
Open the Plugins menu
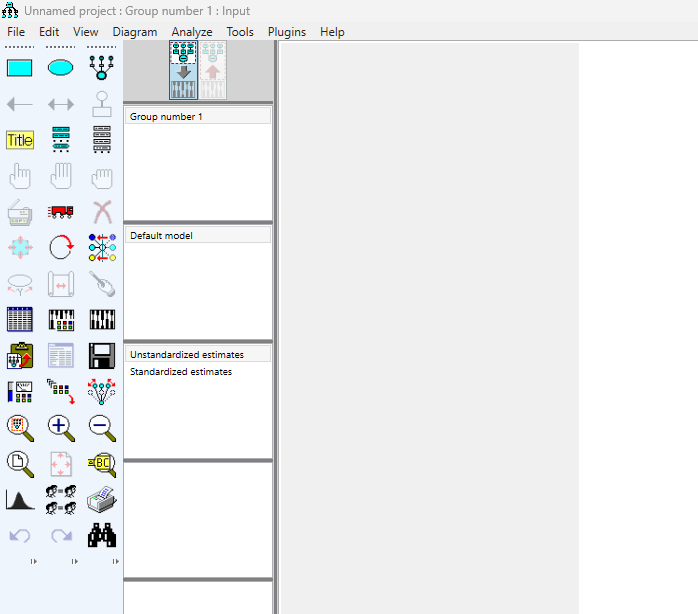click(287, 32)
